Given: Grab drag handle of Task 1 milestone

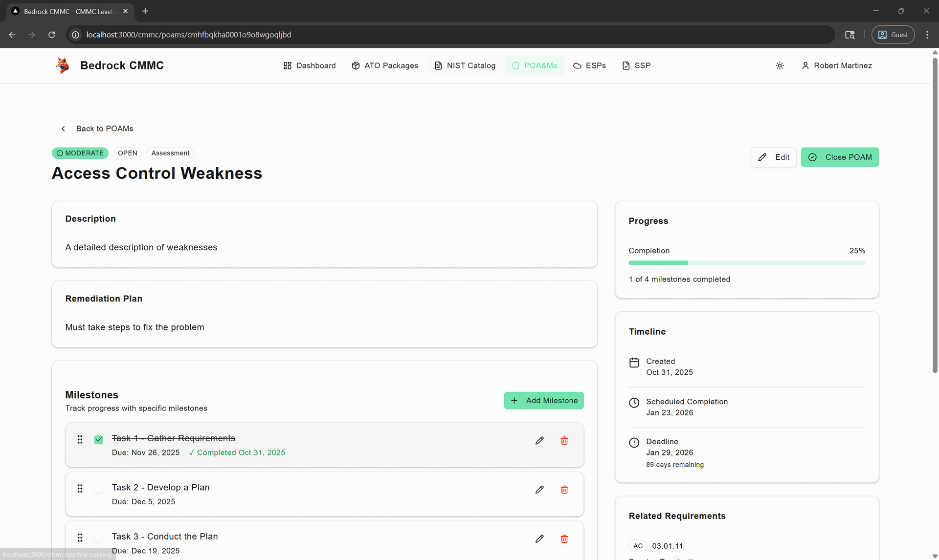Looking at the screenshot, I should coord(80,440).
